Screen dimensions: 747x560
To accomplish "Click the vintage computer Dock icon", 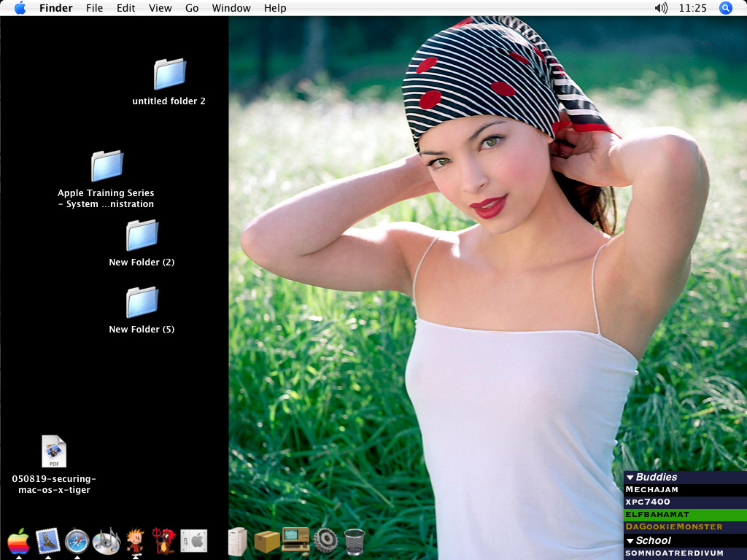I will pyautogui.click(x=296, y=542).
